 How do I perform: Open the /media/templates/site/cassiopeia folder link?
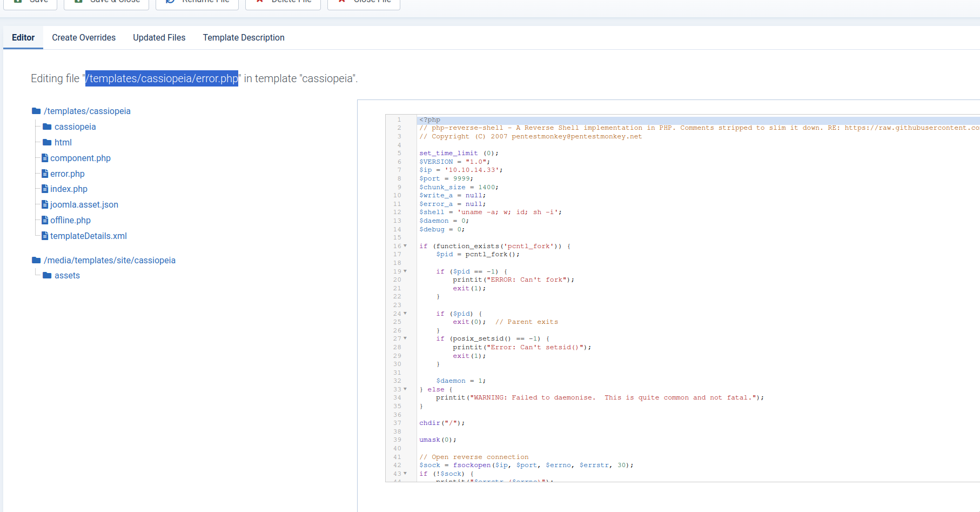coord(110,260)
